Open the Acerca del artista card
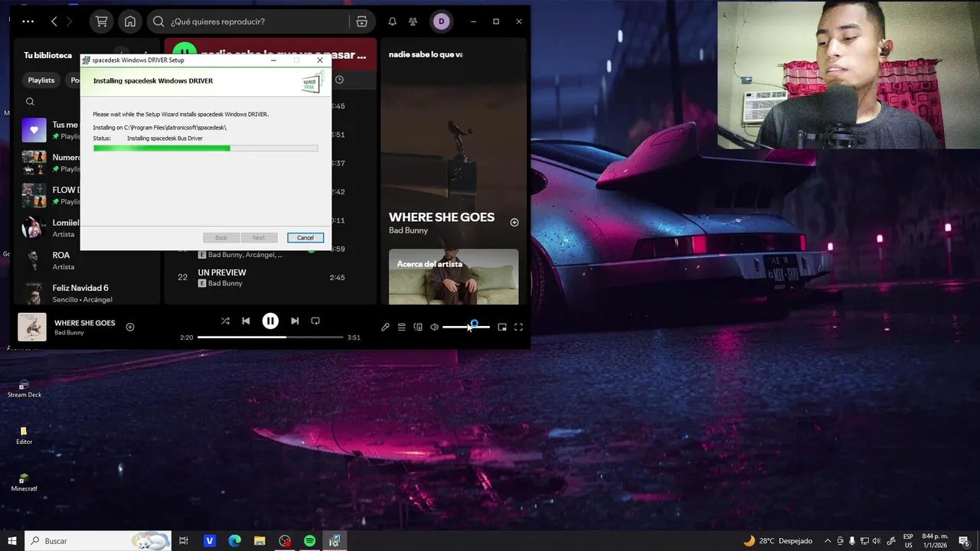Screen dimensions: 980x551 click(x=453, y=276)
